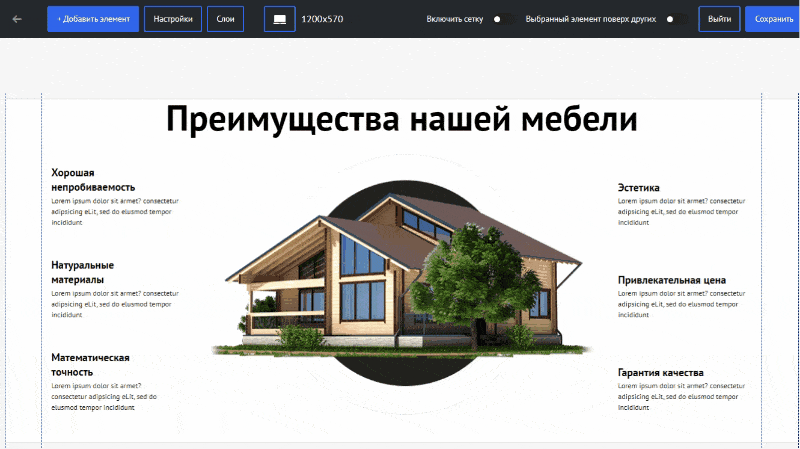Viewport: 800px width, 449px height.
Task: Toggle 'Включить сетку' switch
Action: tap(501, 19)
